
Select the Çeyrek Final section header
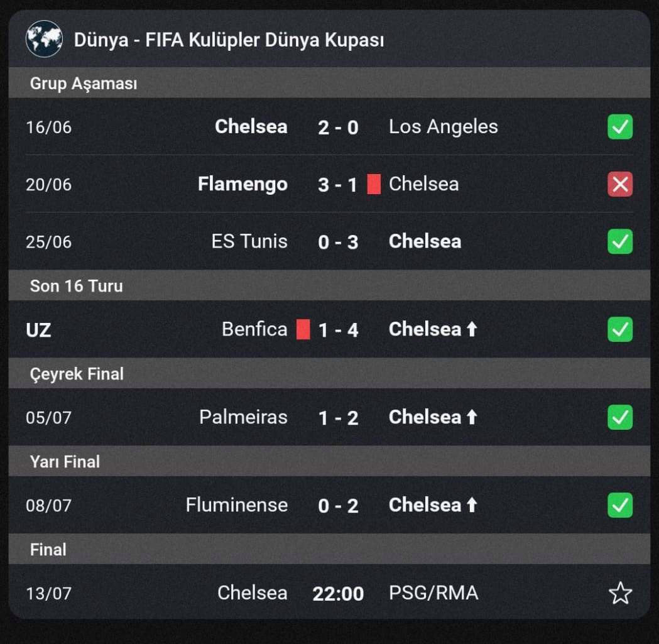point(329,373)
